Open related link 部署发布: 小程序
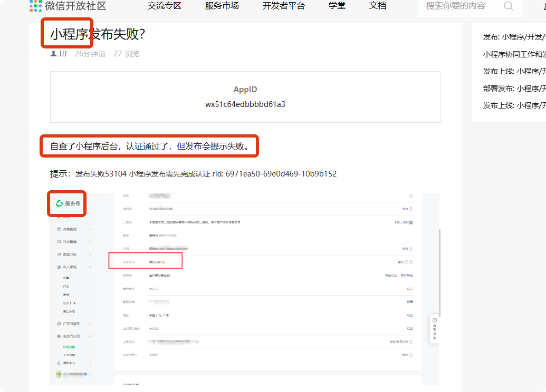 pyautogui.click(x=514, y=89)
